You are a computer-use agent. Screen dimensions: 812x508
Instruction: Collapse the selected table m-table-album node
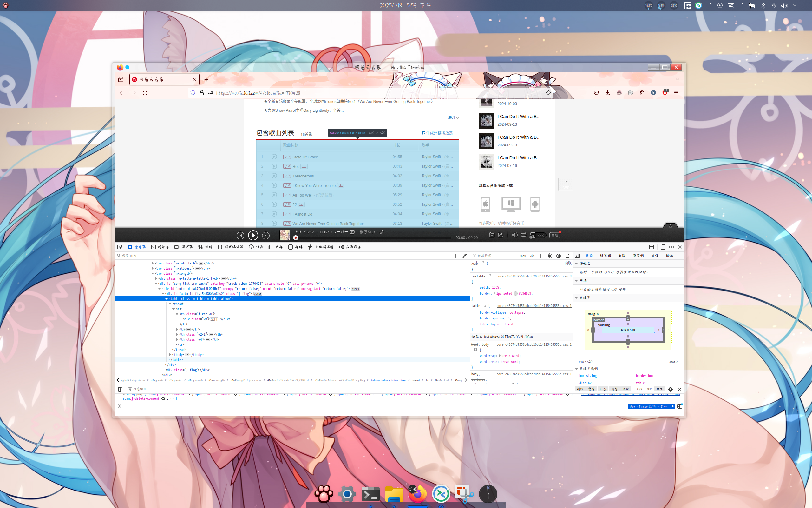tap(167, 299)
